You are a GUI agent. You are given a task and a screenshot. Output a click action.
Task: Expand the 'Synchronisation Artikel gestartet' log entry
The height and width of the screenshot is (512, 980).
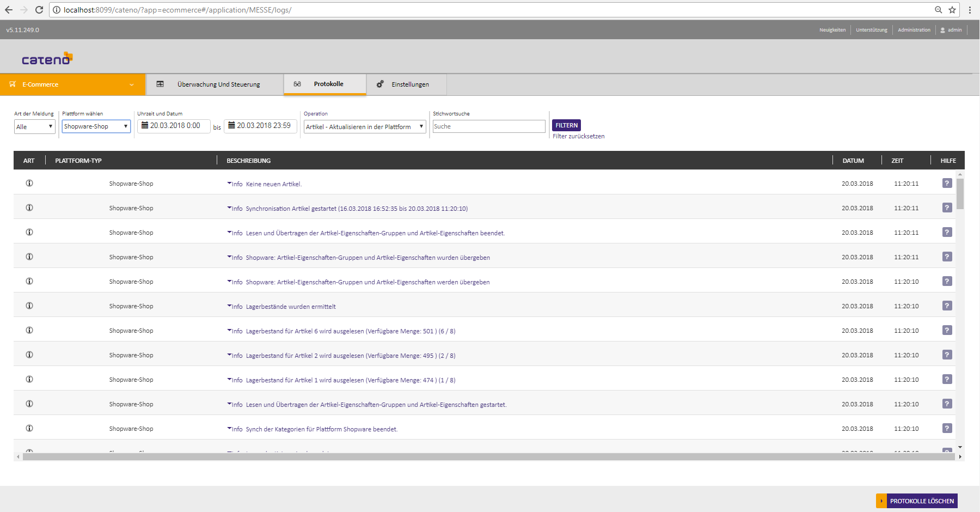click(x=230, y=208)
